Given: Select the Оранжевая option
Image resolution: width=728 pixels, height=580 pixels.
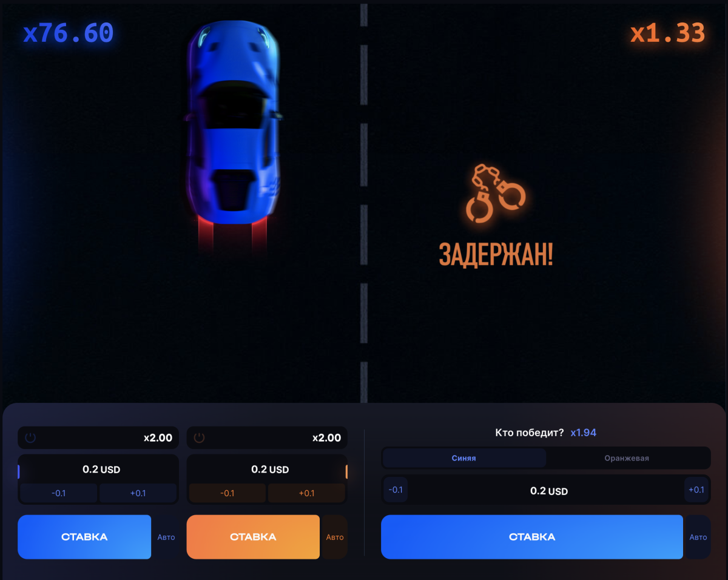Looking at the screenshot, I should (627, 458).
